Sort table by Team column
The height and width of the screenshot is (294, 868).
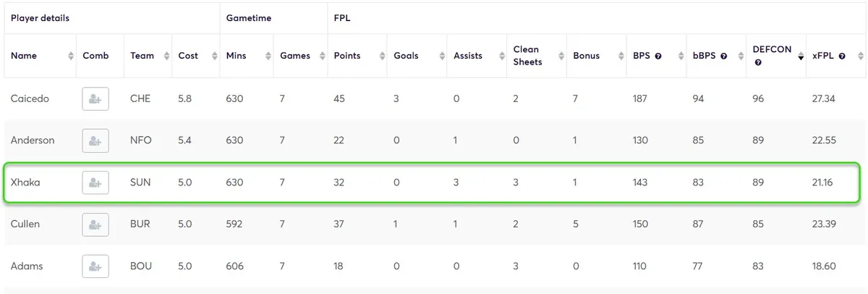click(142, 56)
